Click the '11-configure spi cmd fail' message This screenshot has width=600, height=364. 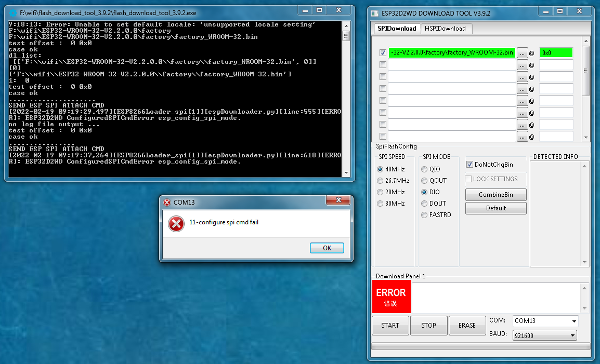[224, 222]
